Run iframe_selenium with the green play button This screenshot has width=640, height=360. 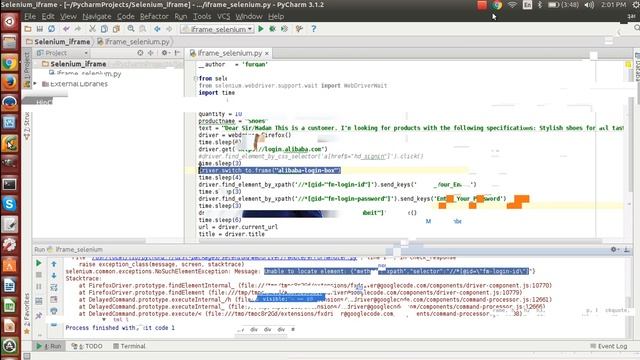tap(261, 29)
